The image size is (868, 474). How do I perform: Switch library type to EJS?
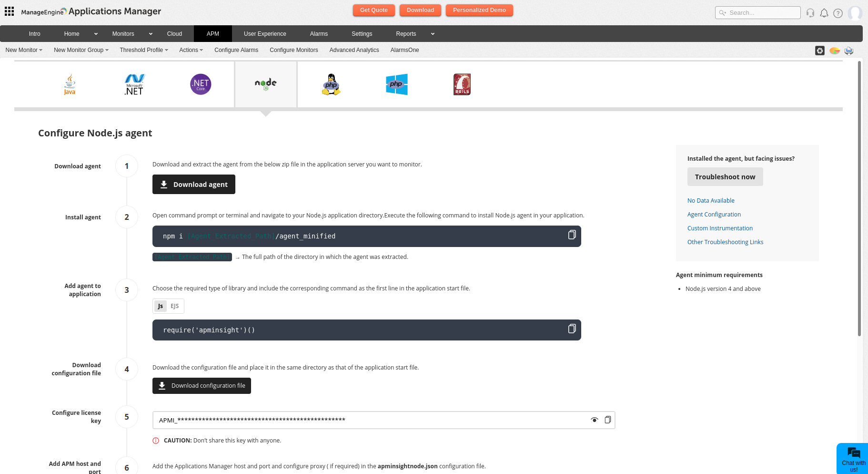tap(175, 306)
